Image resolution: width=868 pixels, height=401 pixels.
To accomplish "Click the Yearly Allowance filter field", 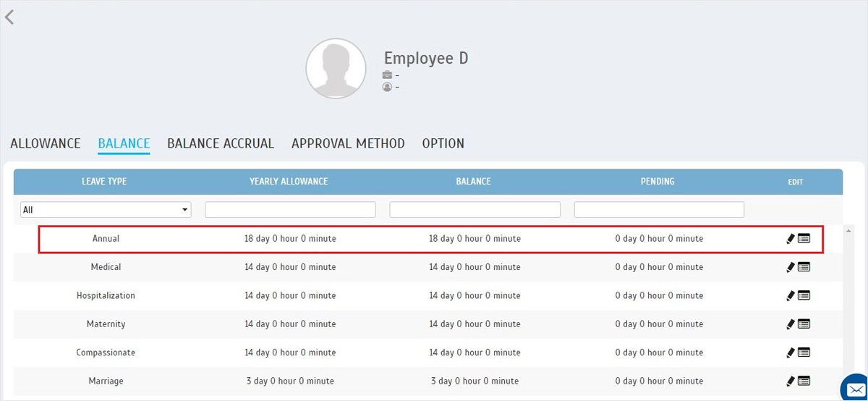I will pyautogui.click(x=291, y=210).
